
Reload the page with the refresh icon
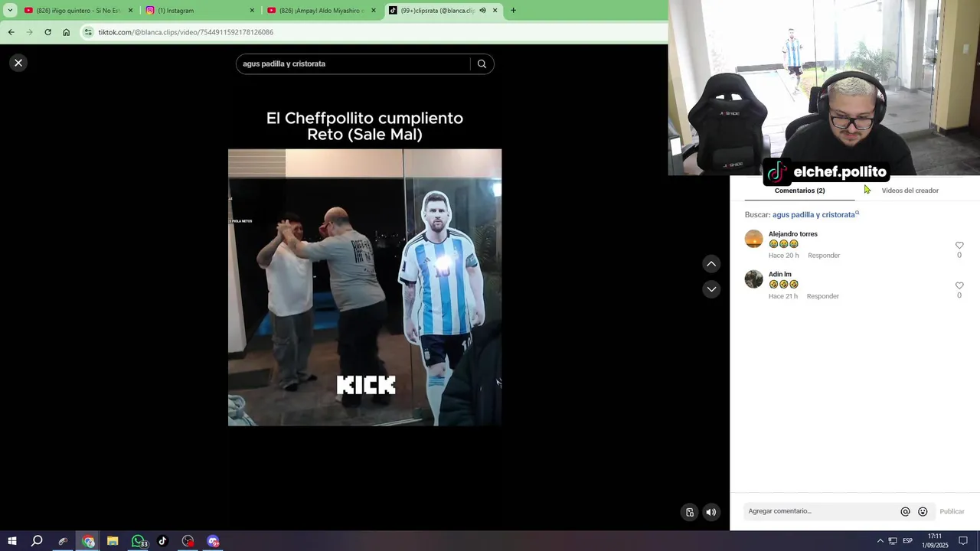tap(47, 32)
